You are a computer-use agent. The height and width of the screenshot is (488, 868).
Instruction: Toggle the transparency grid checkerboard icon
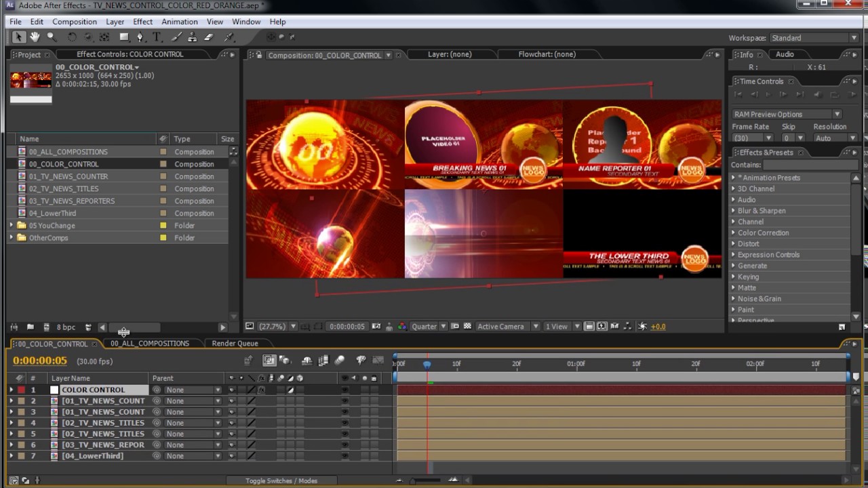tap(467, 327)
